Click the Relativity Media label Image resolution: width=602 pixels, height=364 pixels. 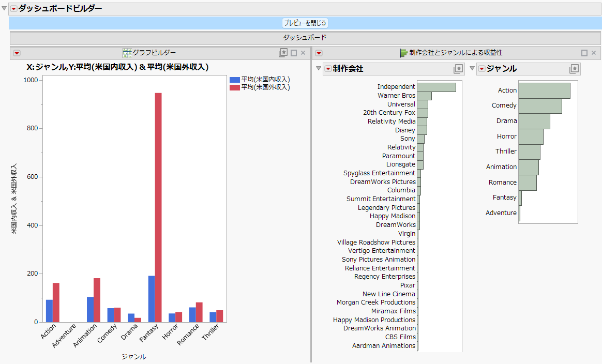point(392,122)
